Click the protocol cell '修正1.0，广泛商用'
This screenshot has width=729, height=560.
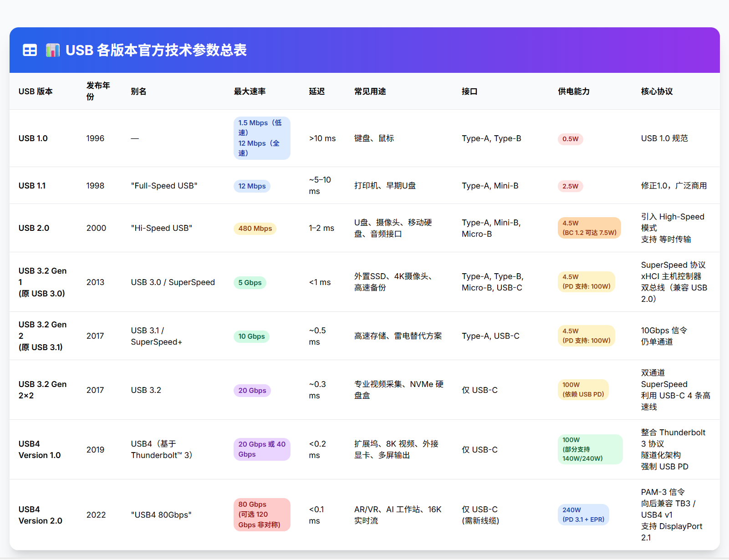pyautogui.click(x=674, y=186)
